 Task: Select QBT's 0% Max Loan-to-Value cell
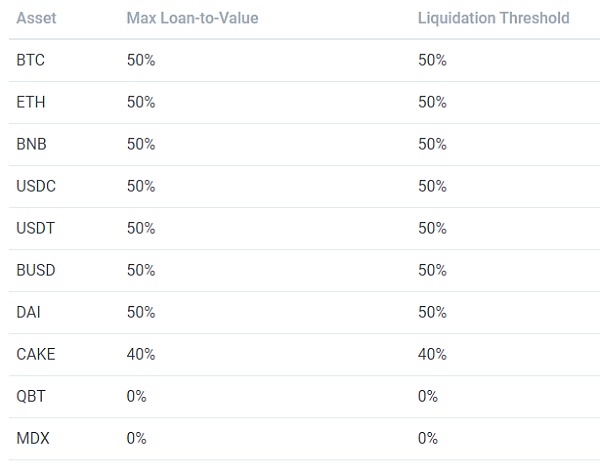(137, 396)
